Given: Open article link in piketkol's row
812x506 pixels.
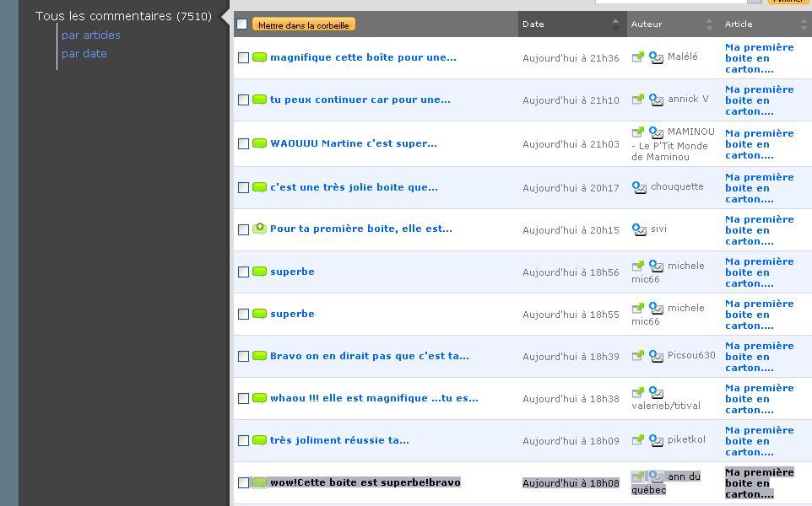Looking at the screenshot, I should coord(759,441).
